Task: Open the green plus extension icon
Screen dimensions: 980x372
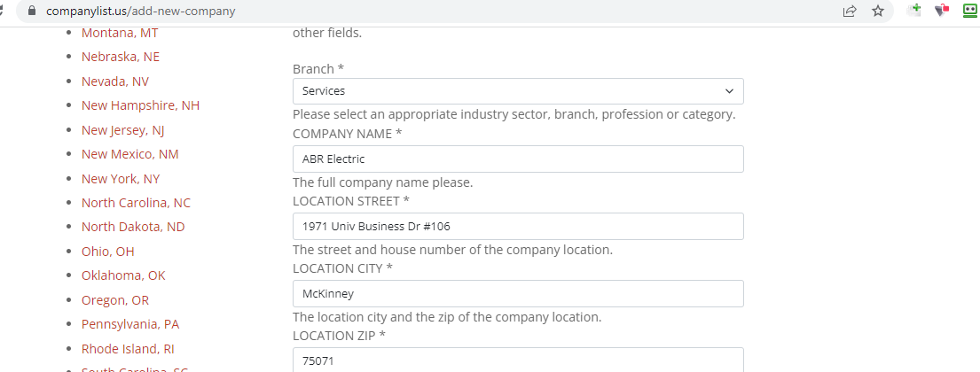Action: point(915,11)
